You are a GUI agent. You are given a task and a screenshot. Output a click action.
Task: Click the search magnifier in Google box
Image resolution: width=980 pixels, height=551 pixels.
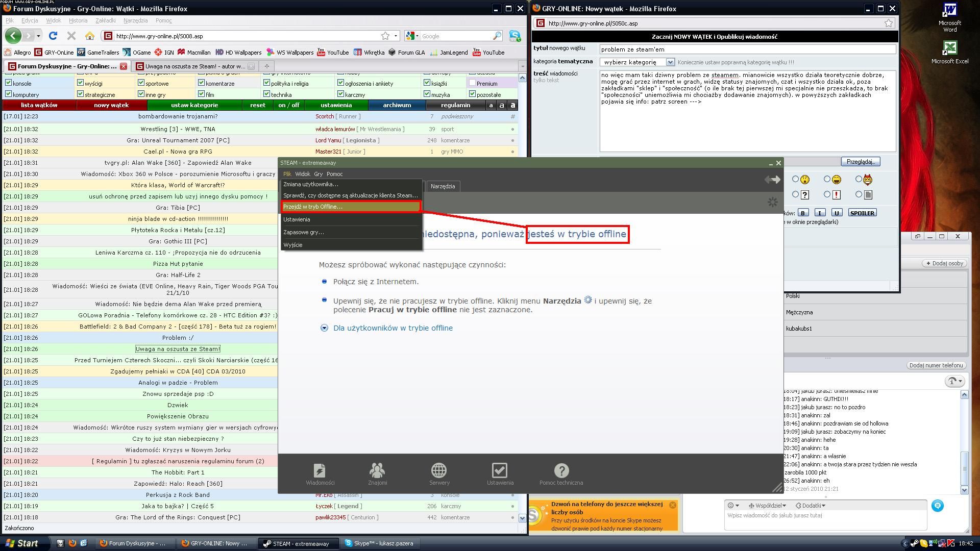coord(497,36)
